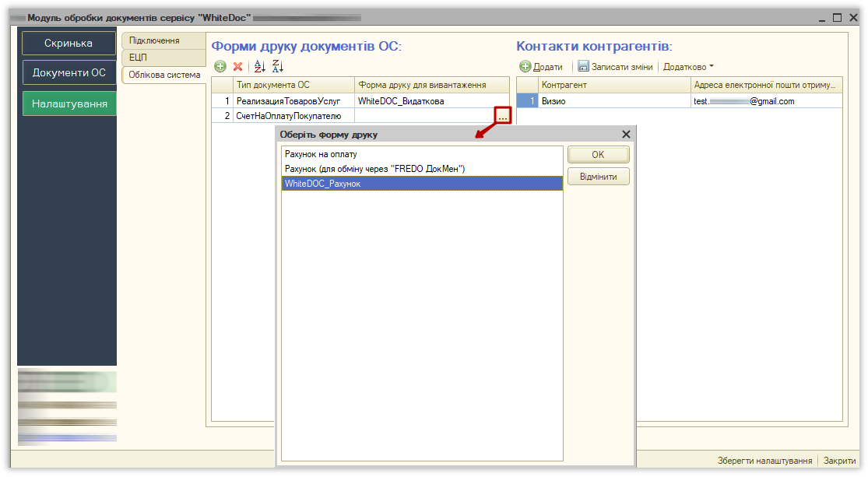
Task: Select row number 1 in contacts table
Action: point(528,100)
